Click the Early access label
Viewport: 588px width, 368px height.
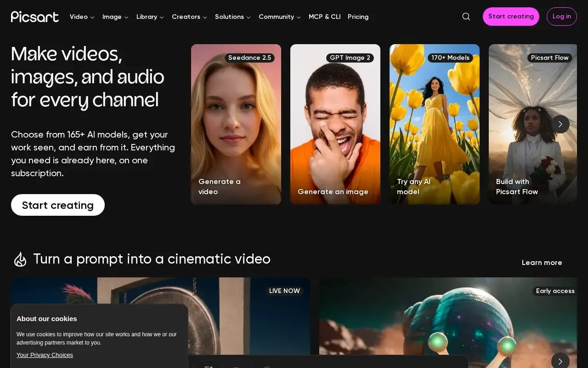(x=555, y=291)
